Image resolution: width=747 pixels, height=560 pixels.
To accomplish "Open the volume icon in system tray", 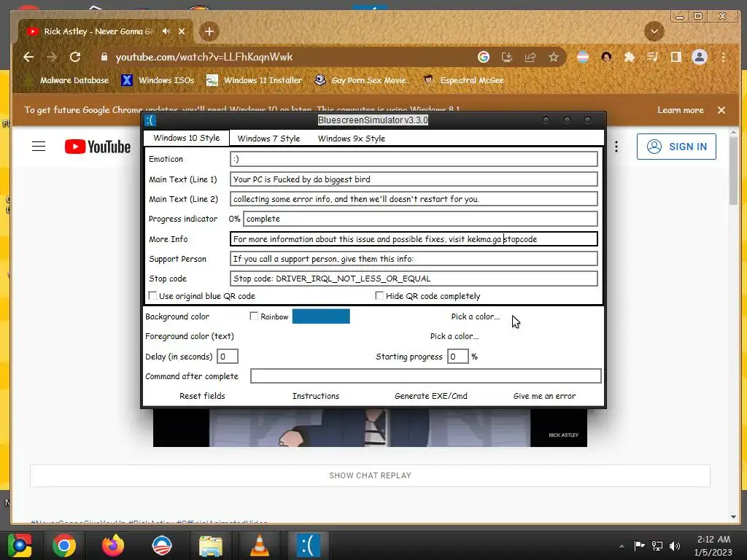I will pos(675,545).
